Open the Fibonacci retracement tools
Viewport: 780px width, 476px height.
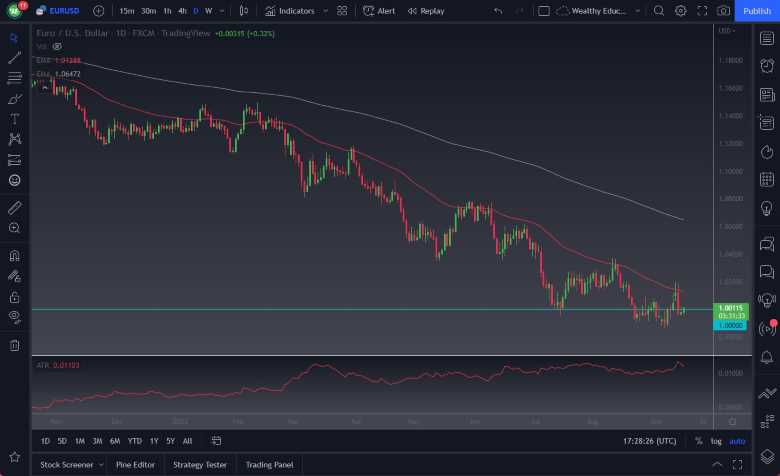[x=14, y=78]
